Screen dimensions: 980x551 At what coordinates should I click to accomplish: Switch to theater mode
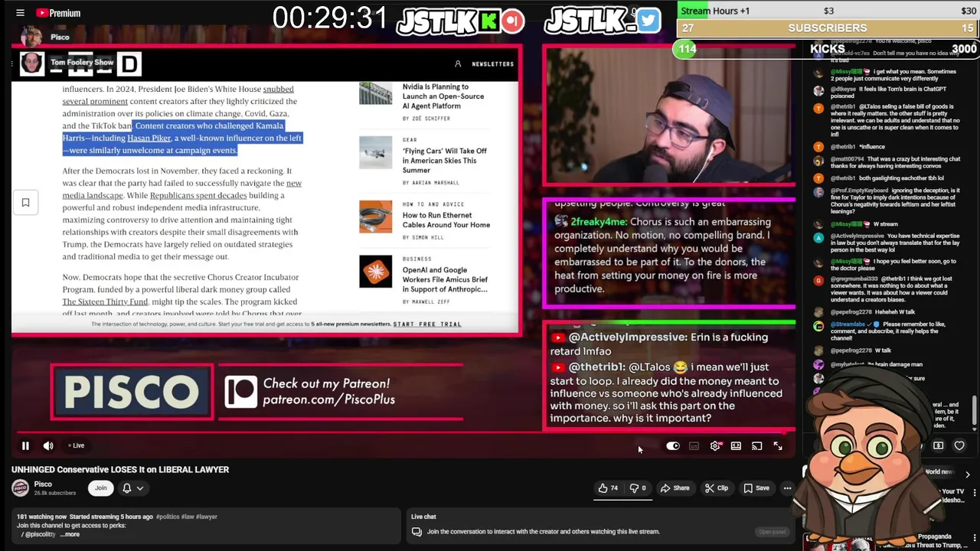pyautogui.click(x=736, y=445)
